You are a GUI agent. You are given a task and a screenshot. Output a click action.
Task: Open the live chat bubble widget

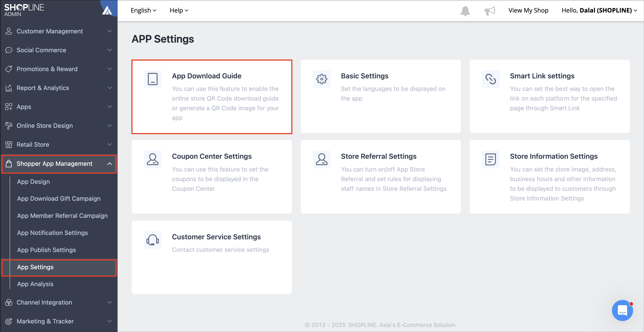click(622, 310)
